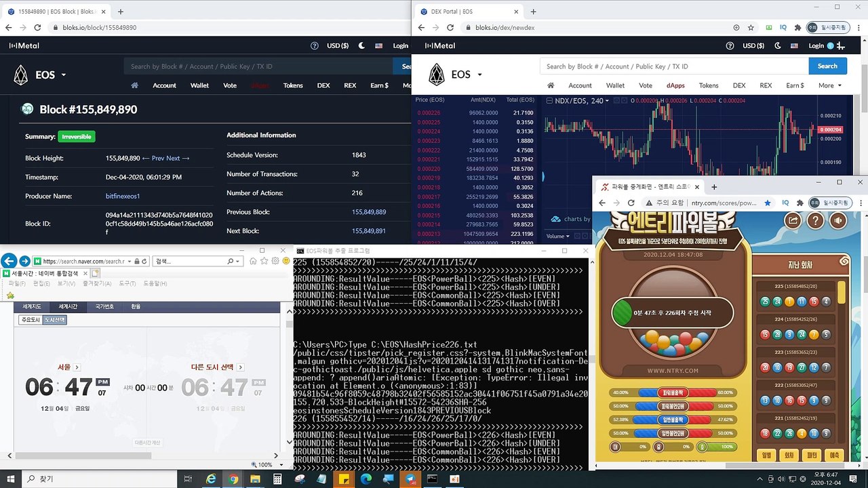The image size is (868, 488).
Task: Click the home icon in Block window navigation
Action: point(135,85)
